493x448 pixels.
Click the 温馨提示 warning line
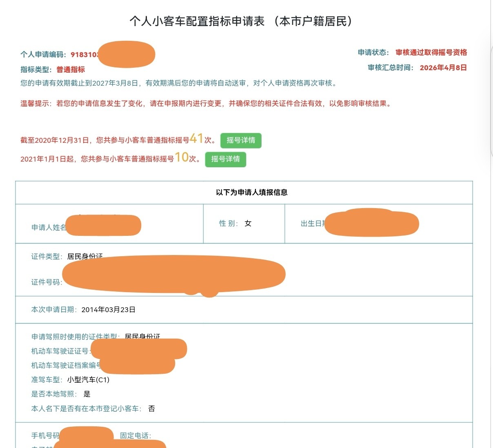coord(207,104)
